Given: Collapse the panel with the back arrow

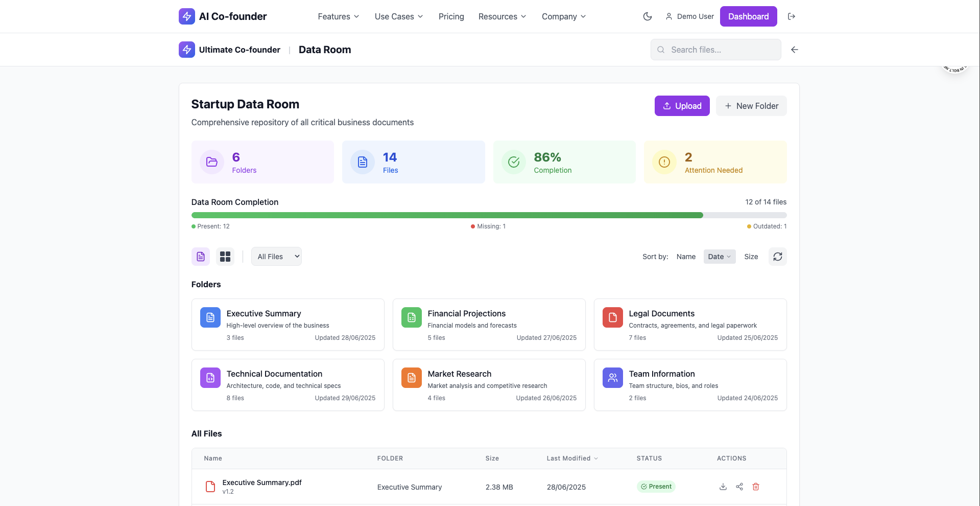Looking at the screenshot, I should [794, 50].
